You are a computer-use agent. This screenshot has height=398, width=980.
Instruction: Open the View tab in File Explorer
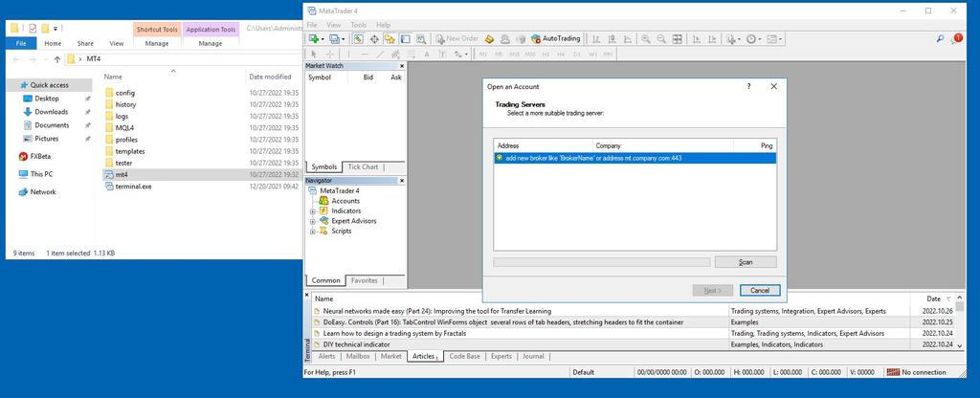point(117,44)
